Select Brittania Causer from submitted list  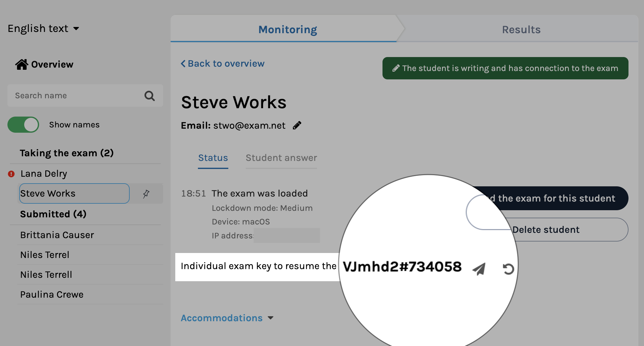click(57, 235)
